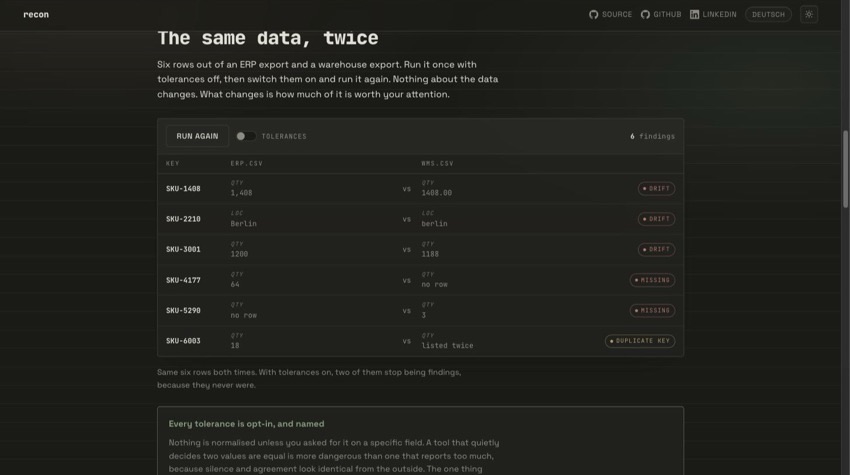Select the SKU-3001 key cell
Image resolution: width=850 pixels, height=475 pixels.
(183, 249)
